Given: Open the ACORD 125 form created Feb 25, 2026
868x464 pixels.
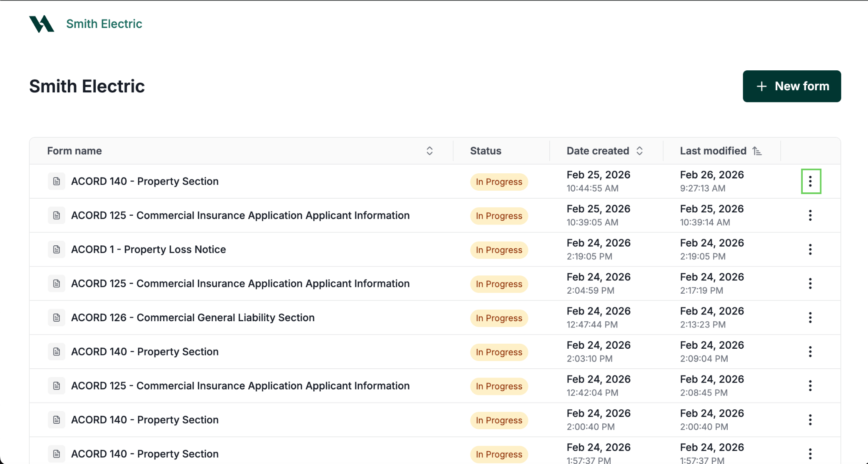Looking at the screenshot, I should (x=240, y=215).
